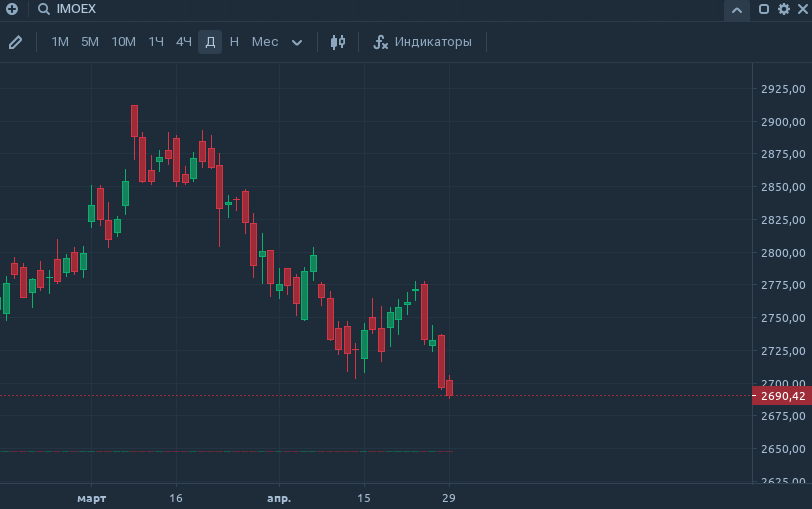Viewport: 812px width, 509px height.
Task: Click the fx icon beside Индикаторы
Action: point(380,42)
